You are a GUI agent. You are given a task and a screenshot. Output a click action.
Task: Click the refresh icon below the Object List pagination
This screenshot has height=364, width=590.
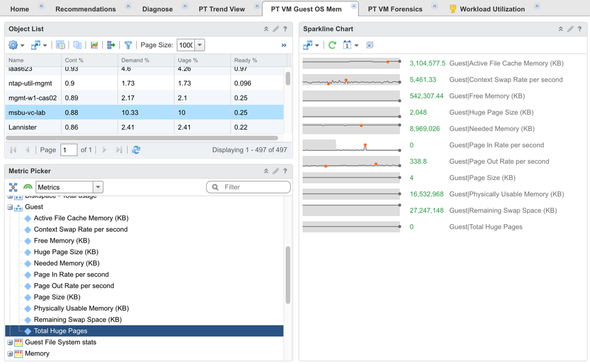pos(136,150)
